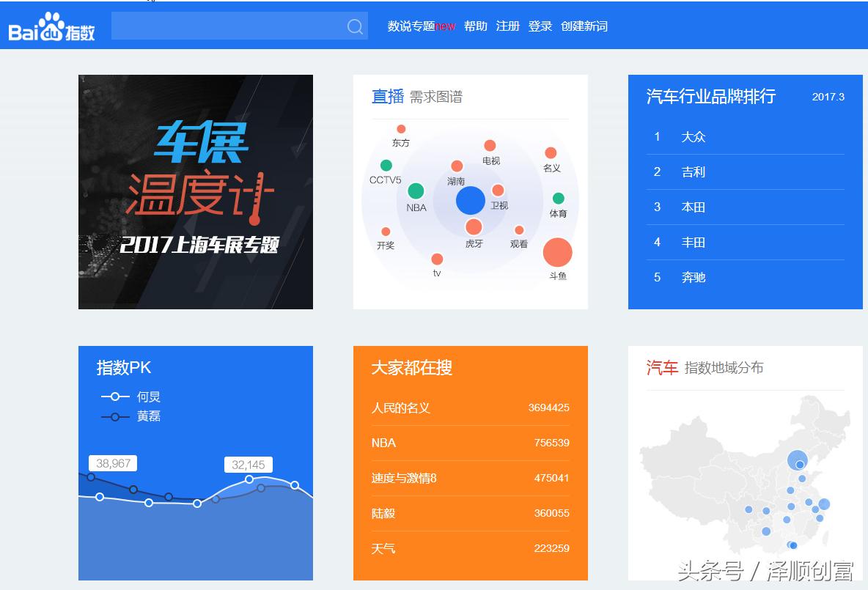
Task: Expand the 大家都在搜 trending panel
Action: click(x=411, y=368)
